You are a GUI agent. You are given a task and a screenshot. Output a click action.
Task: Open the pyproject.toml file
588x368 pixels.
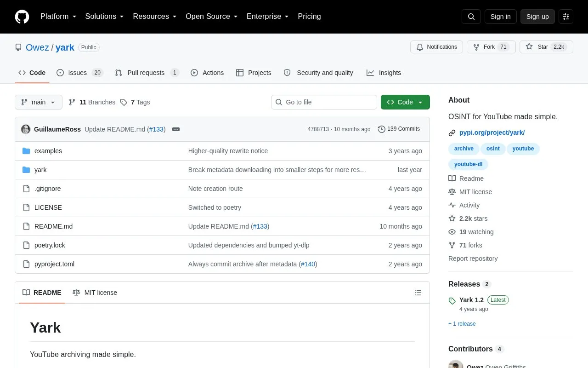54,264
